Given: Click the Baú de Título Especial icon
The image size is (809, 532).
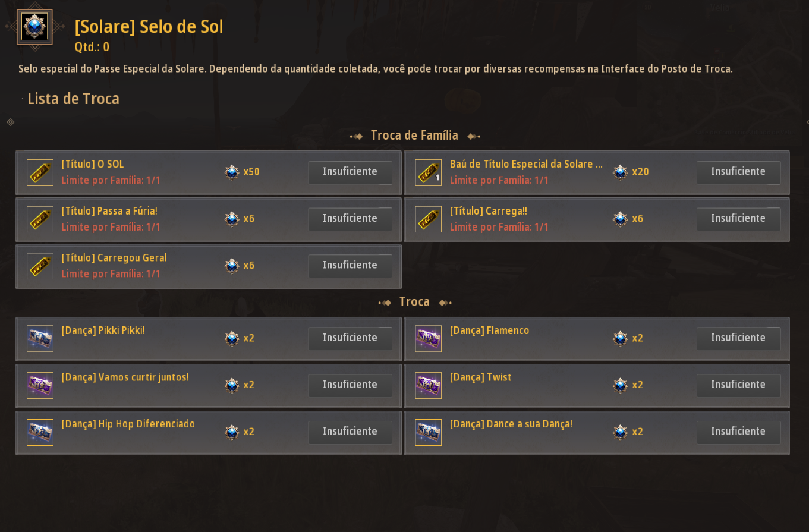Looking at the screenshot, I should [x=428, y=172].
